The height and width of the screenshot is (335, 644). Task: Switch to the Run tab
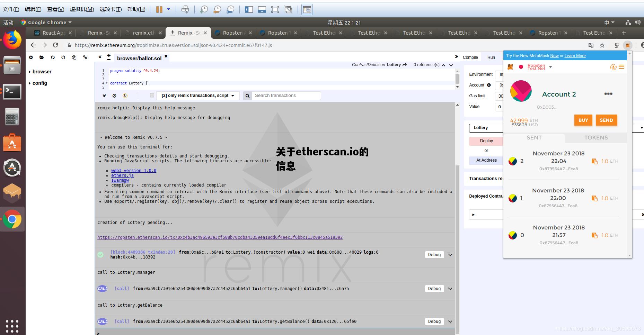[x=491, y=57]
